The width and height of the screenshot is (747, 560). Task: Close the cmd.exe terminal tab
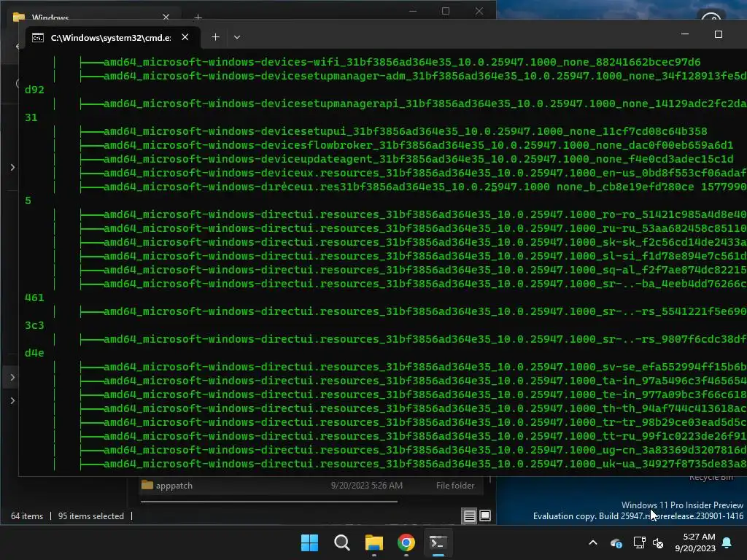185,37
